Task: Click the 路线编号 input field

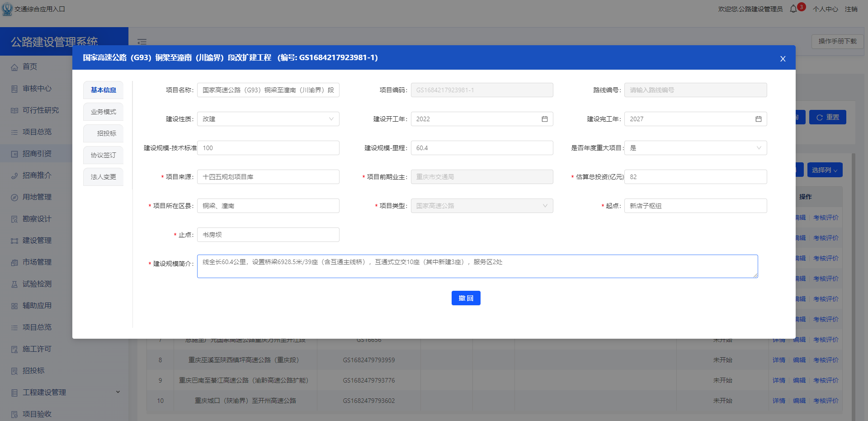Action: point(696,90)
